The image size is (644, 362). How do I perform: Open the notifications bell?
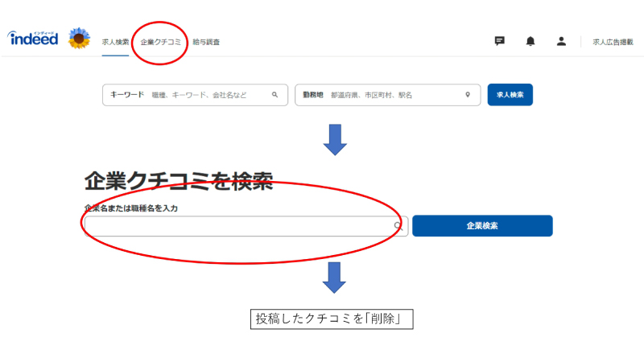530,41
